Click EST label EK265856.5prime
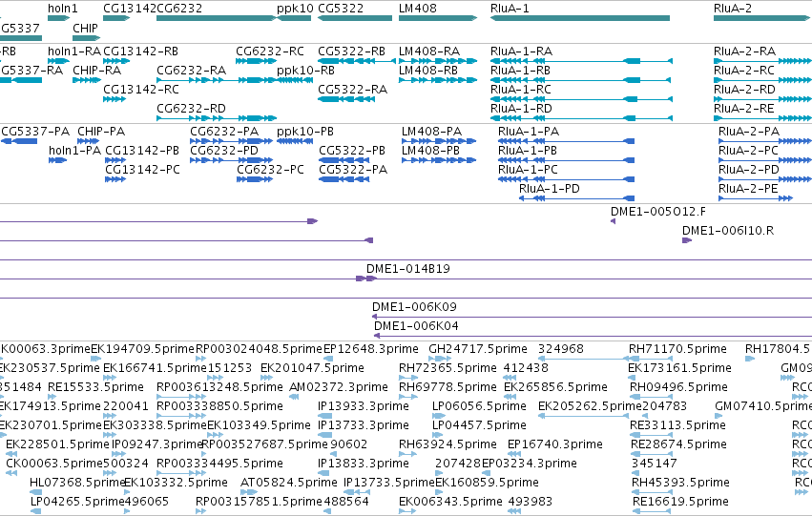The height and width of the screenshot is (516, 812). click(555, 387)
